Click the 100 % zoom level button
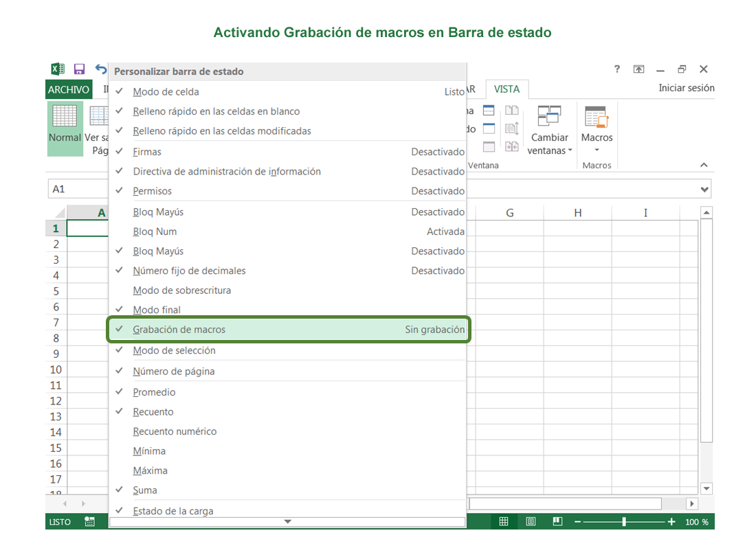Viewport: 756px width, 535px height. pyautogui.click(x=697, y=522)
